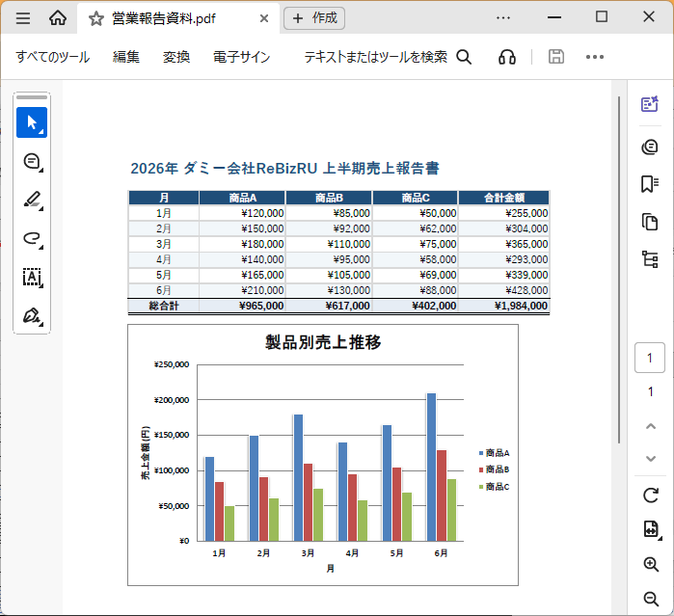This screenshot has height=616, width=674.
Task: Click the report title 上半期売上報告書
Action: 381,168
